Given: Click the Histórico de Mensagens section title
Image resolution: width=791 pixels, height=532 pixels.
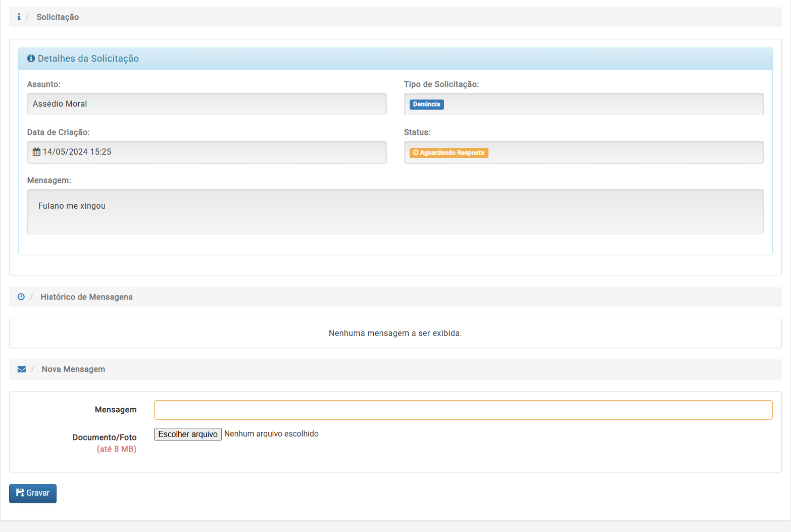Looking at the screenshot, I should click(86, 297).
